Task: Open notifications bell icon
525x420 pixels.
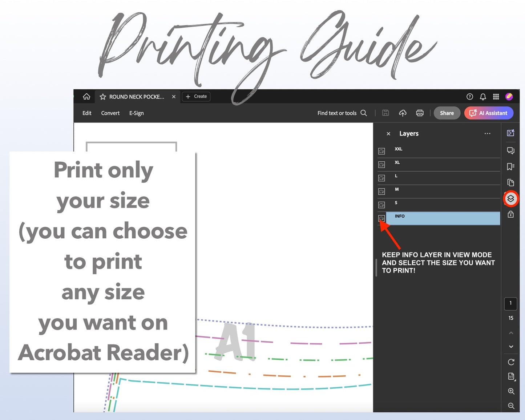Action: [483, 97]
